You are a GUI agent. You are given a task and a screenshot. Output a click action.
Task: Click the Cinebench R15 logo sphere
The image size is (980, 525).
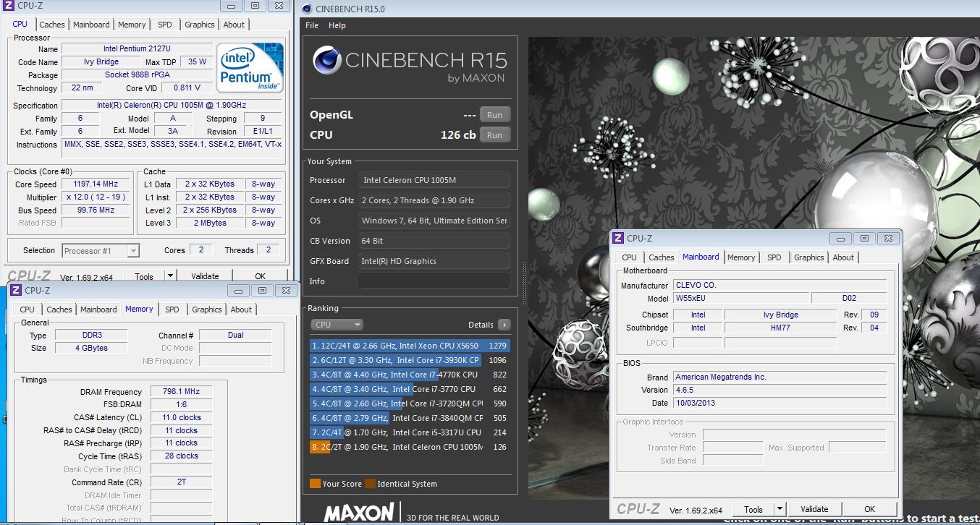[327, 61]
